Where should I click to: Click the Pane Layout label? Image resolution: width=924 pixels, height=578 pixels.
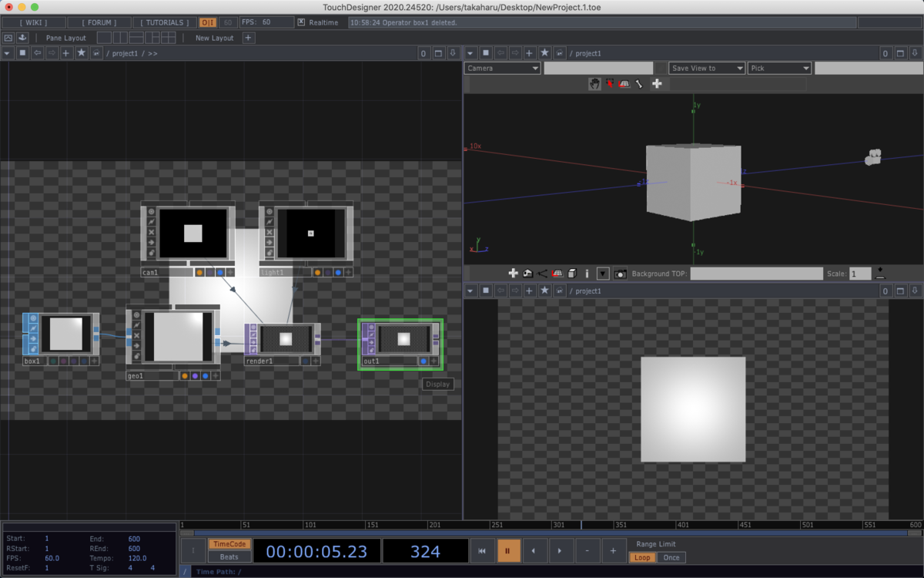(x=66, y=38)
